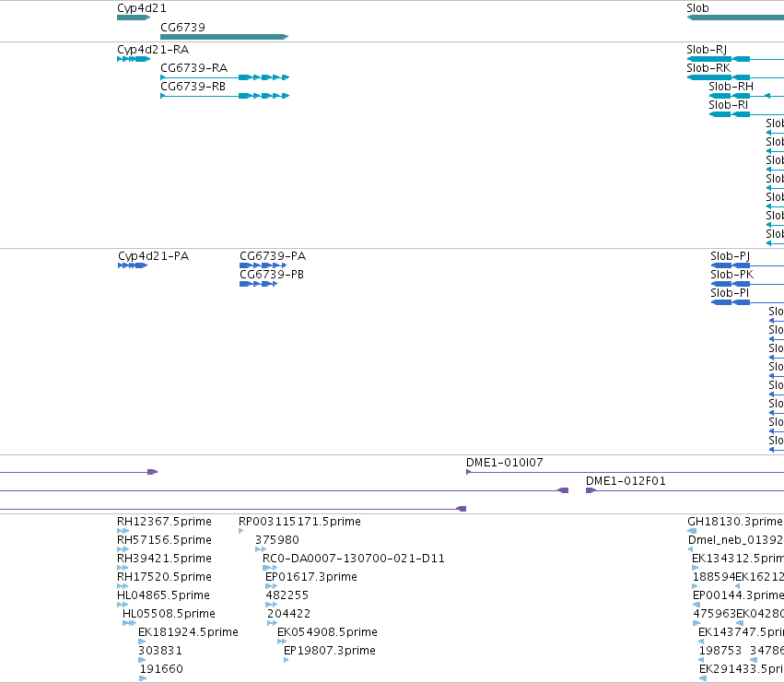The width and height of the screenshot is (784, 683).
Task: Click the Cyp4d21 gene bar
Action: (134, 18)
